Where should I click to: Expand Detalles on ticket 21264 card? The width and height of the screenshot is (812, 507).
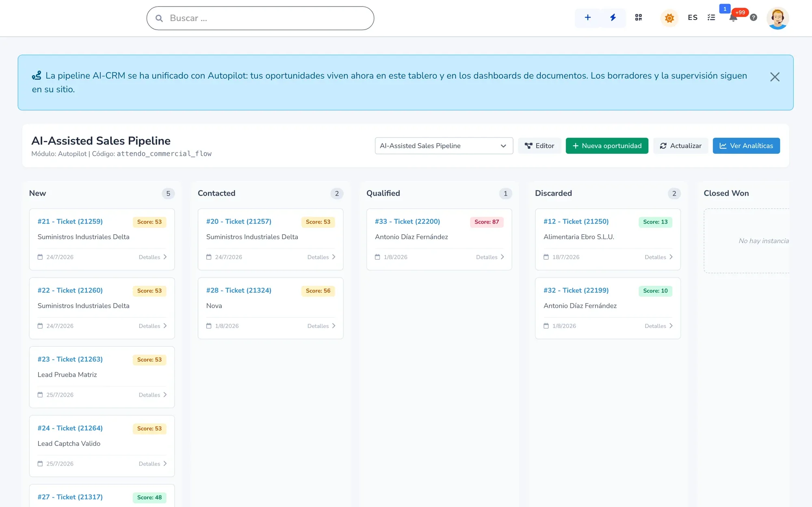pos(153,464)
